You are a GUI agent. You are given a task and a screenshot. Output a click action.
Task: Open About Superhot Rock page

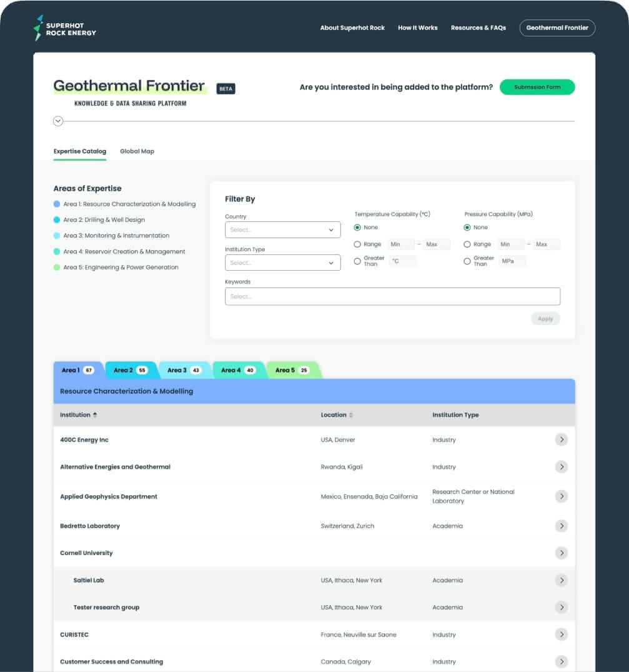(x=352, y=28)
